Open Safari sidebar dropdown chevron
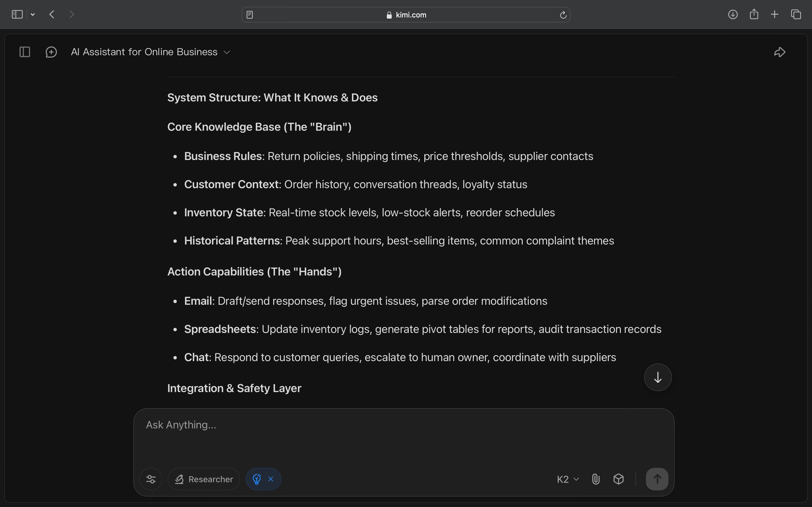This screenshot has height=507, width=812. coord(32,14)
